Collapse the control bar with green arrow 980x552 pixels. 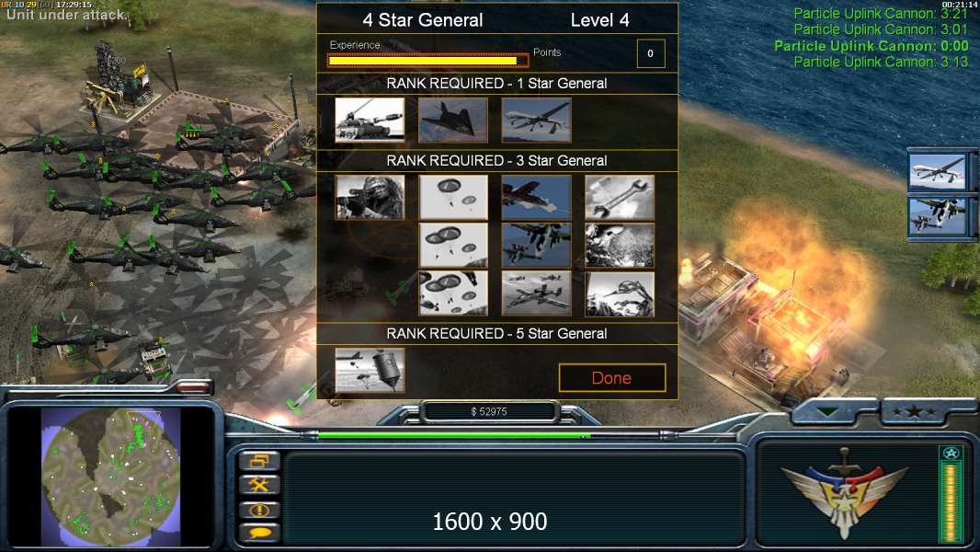coord(827,412)
